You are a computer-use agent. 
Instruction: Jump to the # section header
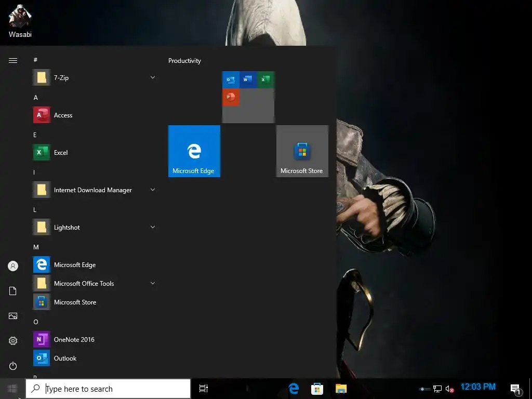pos(35,60)
